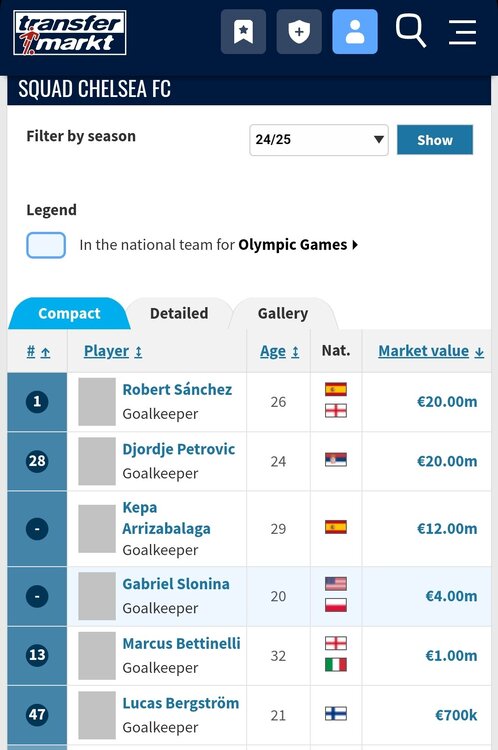The image size is (498, 750).
Task: Open Kepa Arrizabalaga's €12.00m market value
Action: 447,529
